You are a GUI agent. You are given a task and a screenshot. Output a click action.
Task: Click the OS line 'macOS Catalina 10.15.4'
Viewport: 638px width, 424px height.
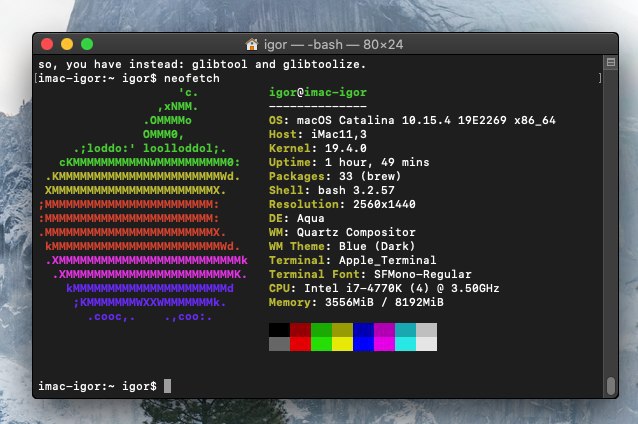tap(374, 120)
